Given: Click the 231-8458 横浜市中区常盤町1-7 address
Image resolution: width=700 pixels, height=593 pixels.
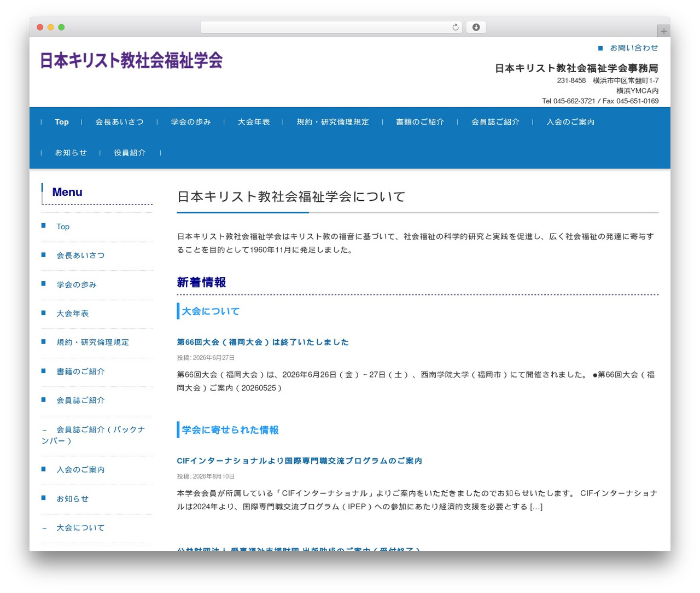Looking at the screenshot, I should 608,80.
